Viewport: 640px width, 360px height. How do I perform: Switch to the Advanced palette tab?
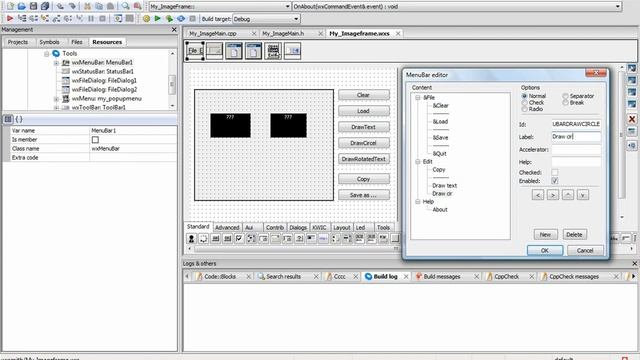227,227
